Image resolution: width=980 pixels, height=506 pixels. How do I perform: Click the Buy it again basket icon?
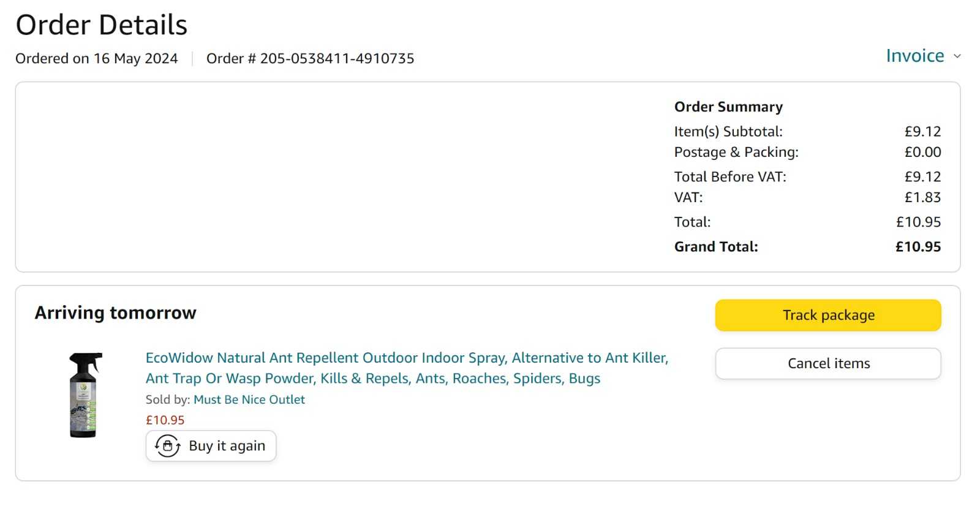coord(167,446)
